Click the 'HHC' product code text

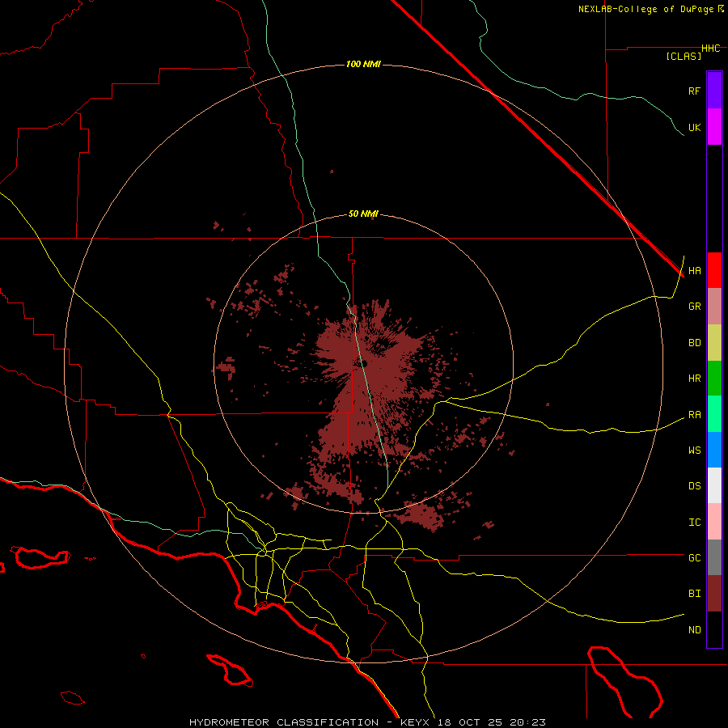click(x=710, y=49)
